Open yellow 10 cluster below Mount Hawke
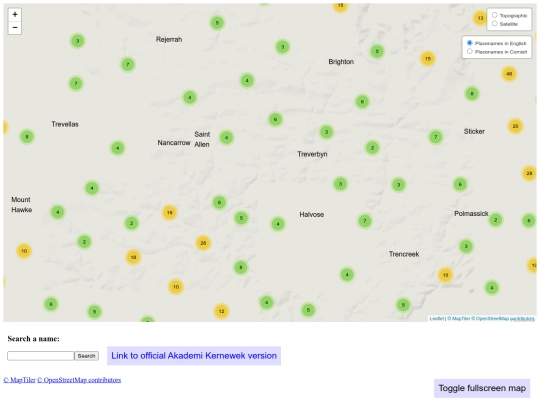Screen dimensions: 540x405 [24, 251]
